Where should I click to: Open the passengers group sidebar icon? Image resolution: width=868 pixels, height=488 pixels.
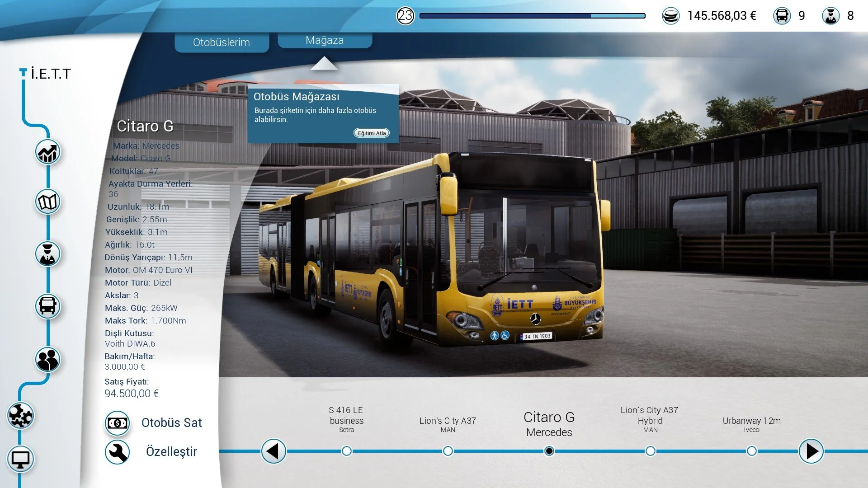47,360
